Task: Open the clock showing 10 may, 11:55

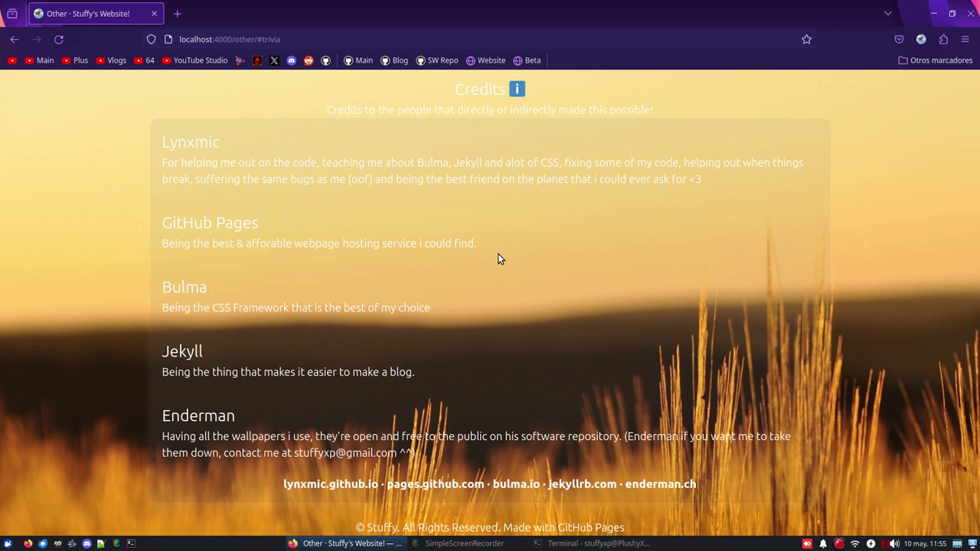Action: point(925,543)
